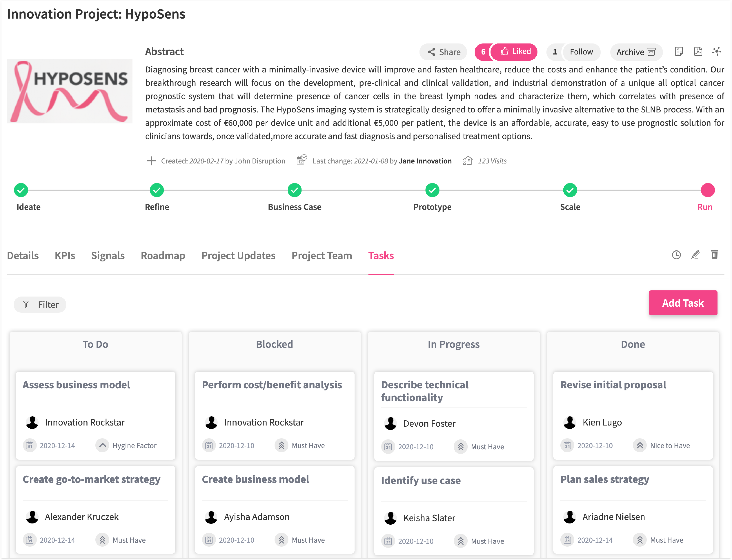Select the Prototype stage checkmark
This screenshot has width=732, height=560.
coord(432,190)
